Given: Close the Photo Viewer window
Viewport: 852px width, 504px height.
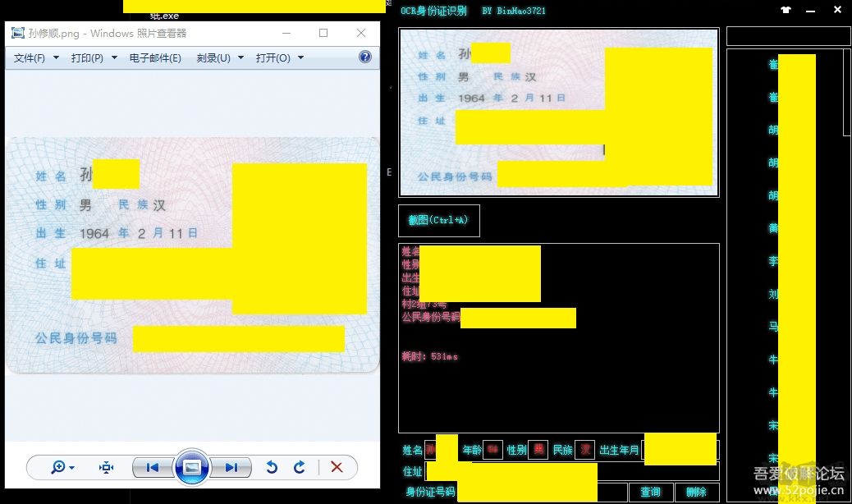Looking at the screenshot, I should click(x=361, y=33).
